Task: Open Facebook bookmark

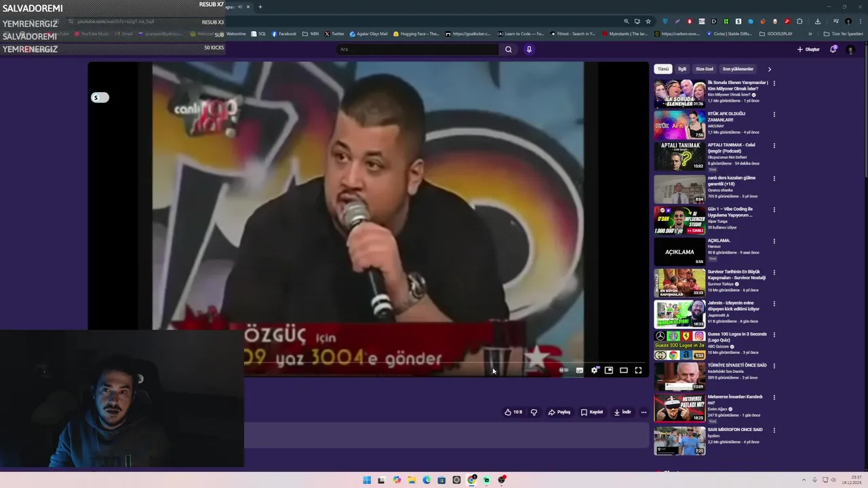Action: (284, 34)
